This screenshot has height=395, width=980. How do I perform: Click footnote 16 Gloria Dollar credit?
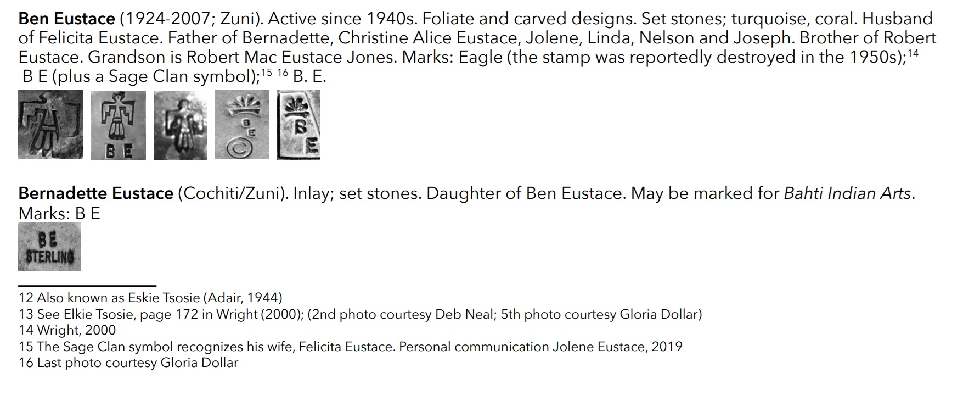click(x=128, y=363)
